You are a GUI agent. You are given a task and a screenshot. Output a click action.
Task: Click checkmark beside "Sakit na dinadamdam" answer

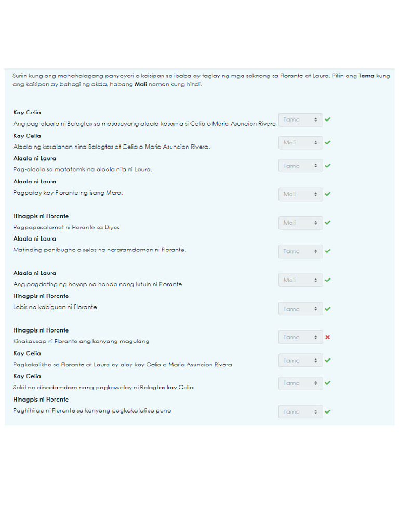[x=328, y=383]
